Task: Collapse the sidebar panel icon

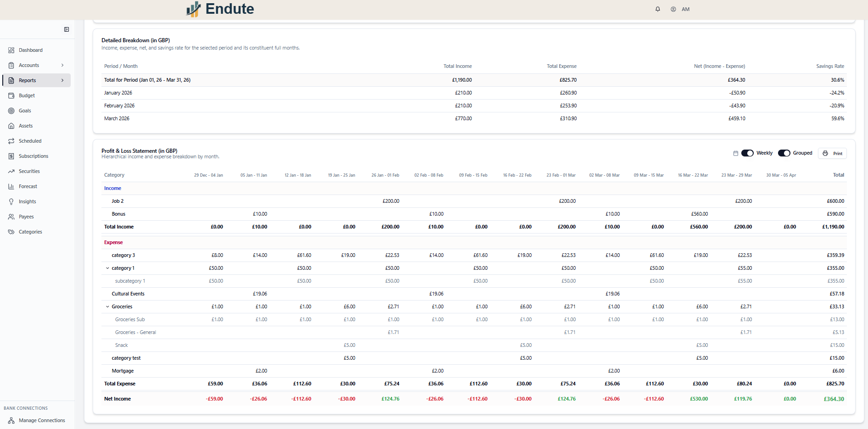Action: coord(67,29)
